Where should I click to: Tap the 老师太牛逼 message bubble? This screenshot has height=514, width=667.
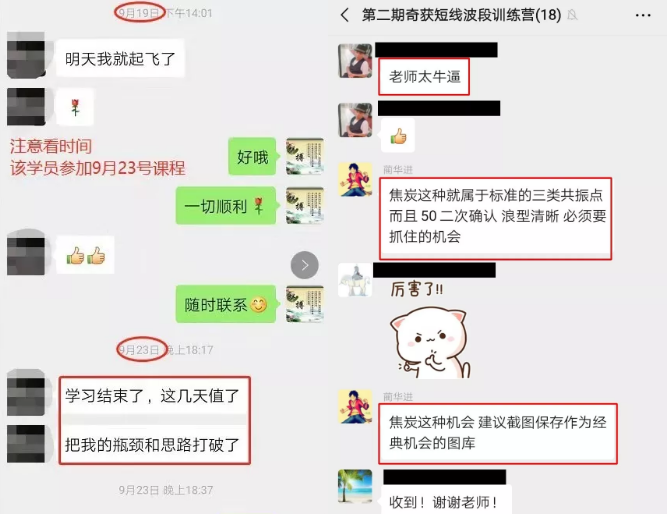(x=424, y=77)
